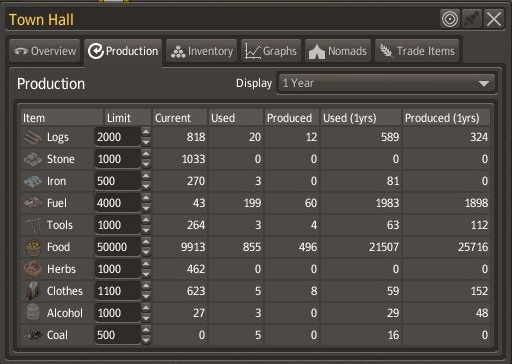Click the Fuel used value 1983
The width and height of the screenshot is (512, 364).
click(x=387, y=203)
